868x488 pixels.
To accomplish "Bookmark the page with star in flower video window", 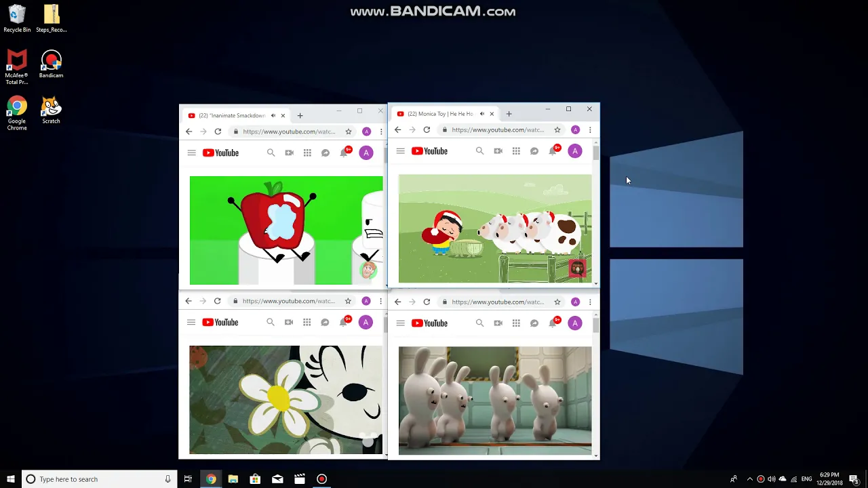I will tap(348, 301).
